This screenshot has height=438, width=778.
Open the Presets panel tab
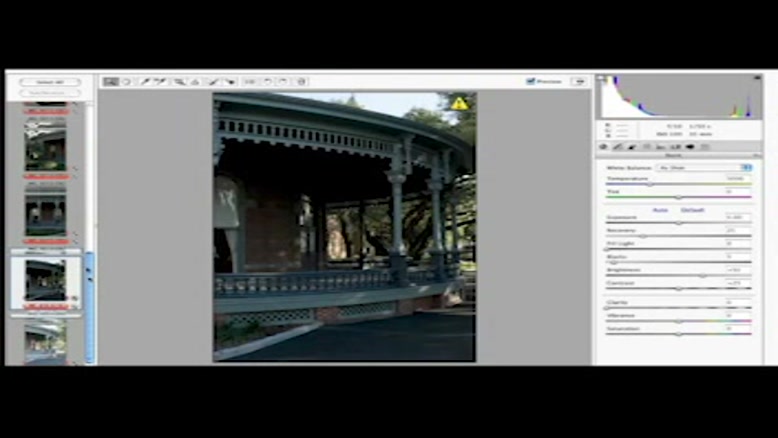[x=705, y=147]
